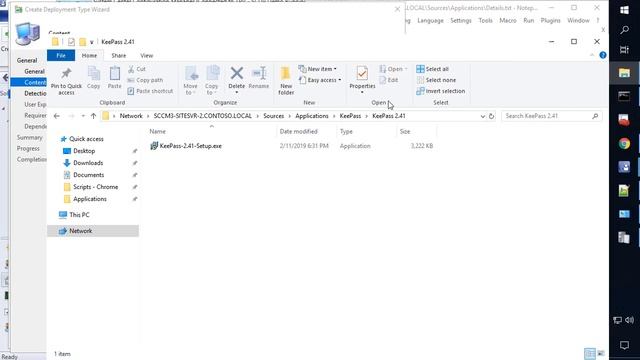Open Chrome from the taskbar
This screenshot has width=640, height=360.
(624, 144)
